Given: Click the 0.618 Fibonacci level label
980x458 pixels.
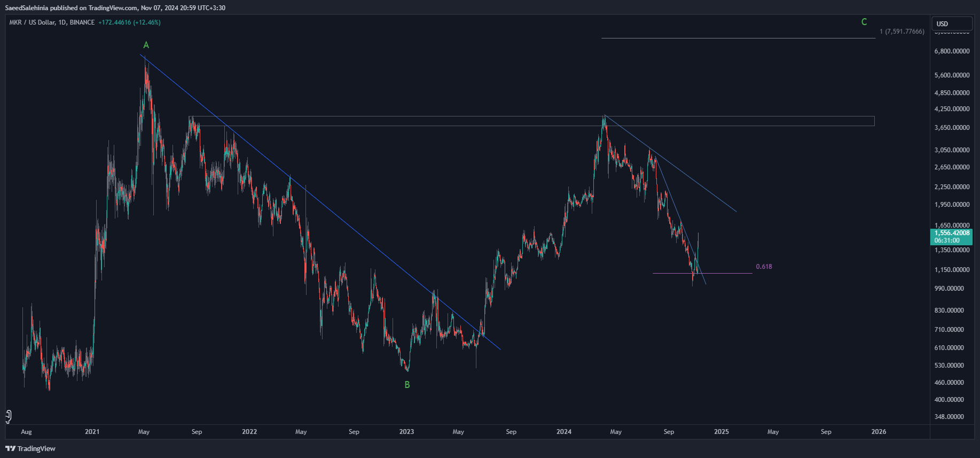Looking at the screenshot, I should coord(764,266).
